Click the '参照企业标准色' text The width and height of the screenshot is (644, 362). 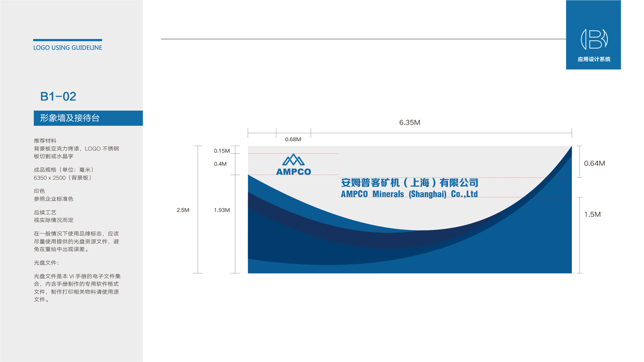pyautogui.click(x=54, y=199)
